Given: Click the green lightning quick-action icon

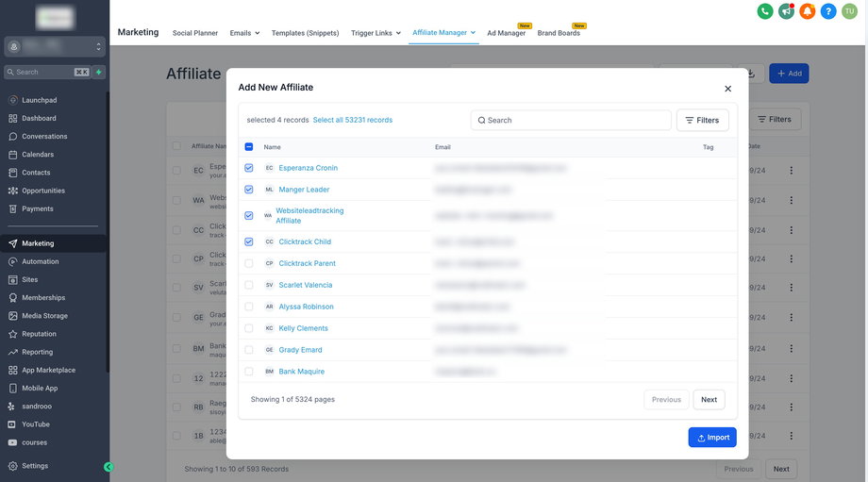Looking at the screenshot, I should coord(98,72).
